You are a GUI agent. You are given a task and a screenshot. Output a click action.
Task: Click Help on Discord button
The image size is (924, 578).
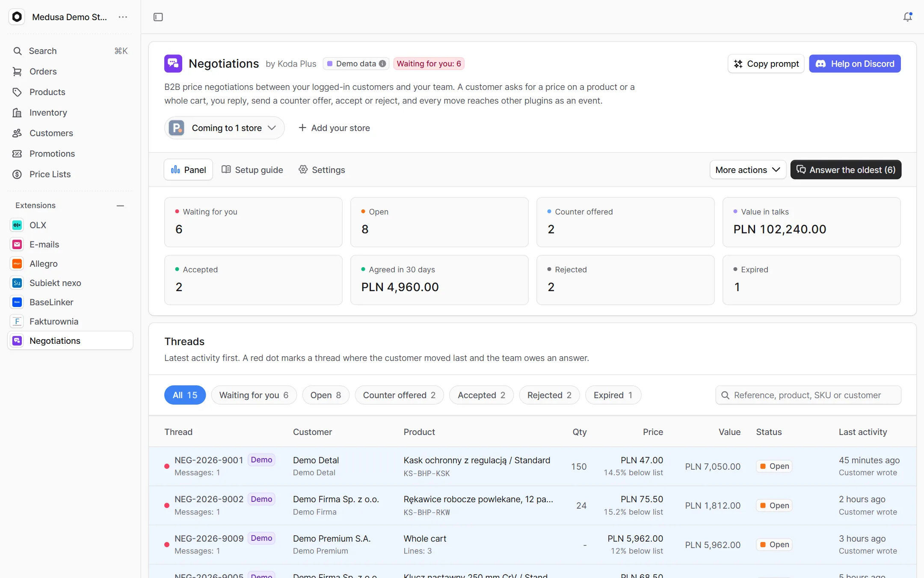coord(855,64)
